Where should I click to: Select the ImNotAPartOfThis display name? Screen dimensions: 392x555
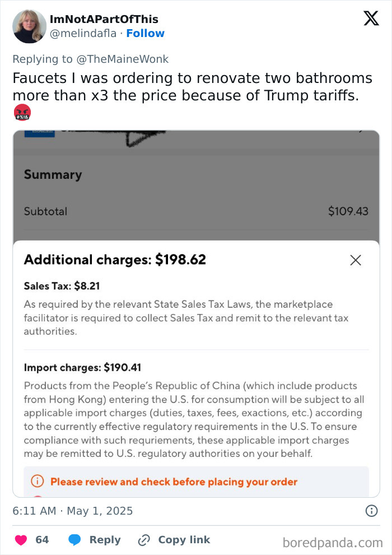105,18
